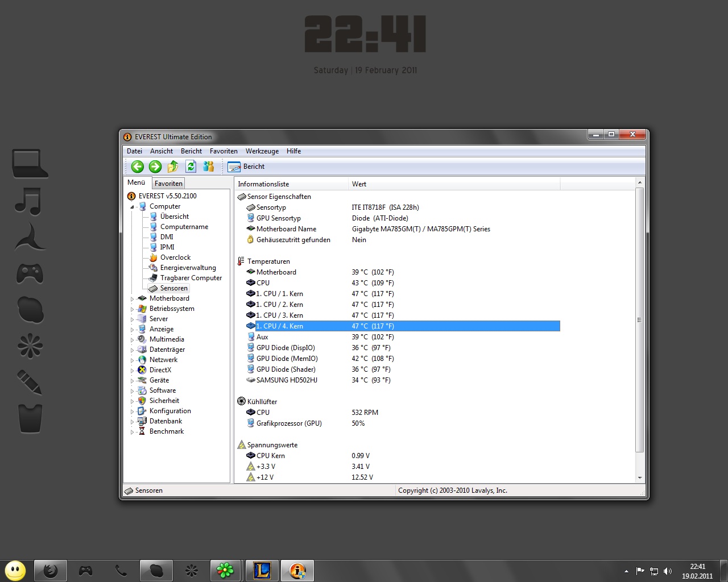The width and height of the screenshot is (728, 582).
Task: Switch to the Favoriten tab in sidebar
Action: [x=168, y=184]
